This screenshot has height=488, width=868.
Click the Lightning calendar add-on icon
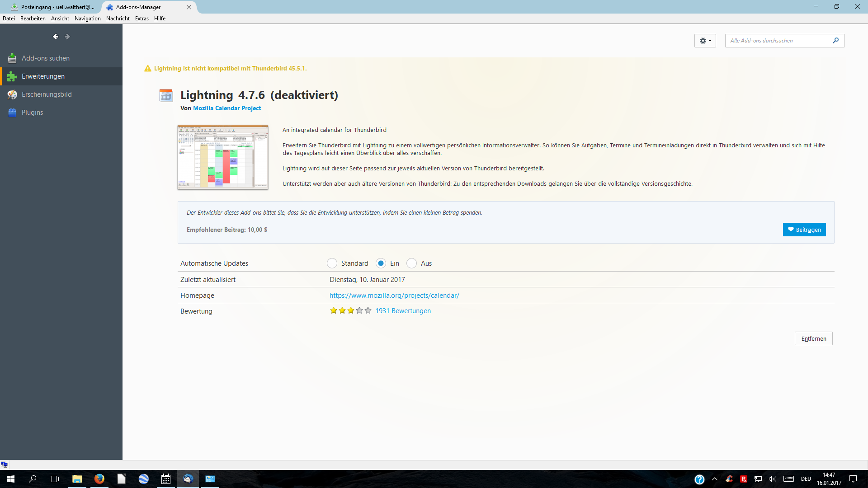coord(166,95)
